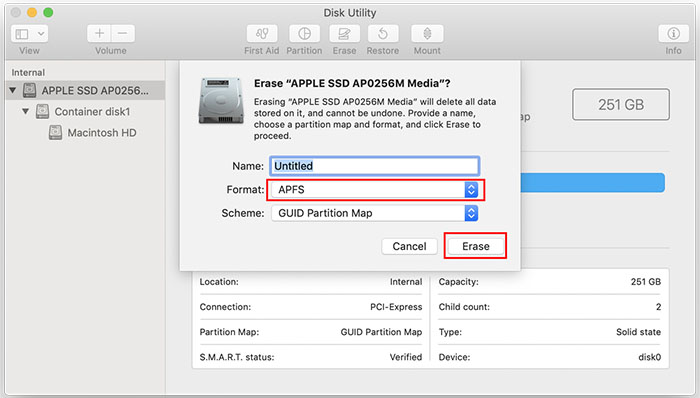Click the Location Internal value
The height and width of the screenshot is (398, 700).
click(x=406, y=282)
